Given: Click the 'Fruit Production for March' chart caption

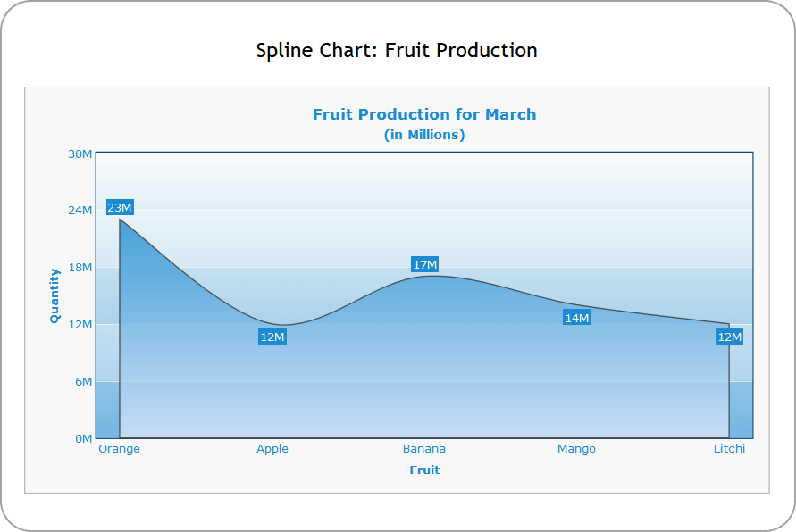Looking at the screenshot, I should 424,114.
